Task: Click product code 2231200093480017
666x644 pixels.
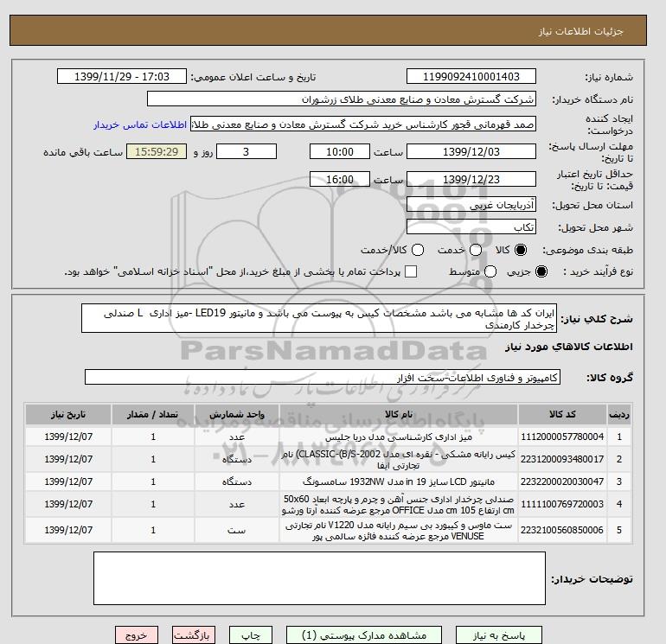Action: 562,459
